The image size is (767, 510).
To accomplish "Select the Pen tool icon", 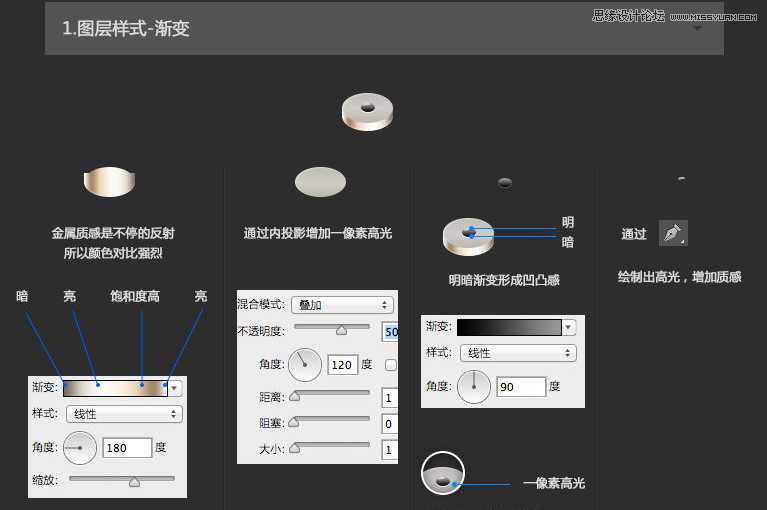I will (673, 233).
